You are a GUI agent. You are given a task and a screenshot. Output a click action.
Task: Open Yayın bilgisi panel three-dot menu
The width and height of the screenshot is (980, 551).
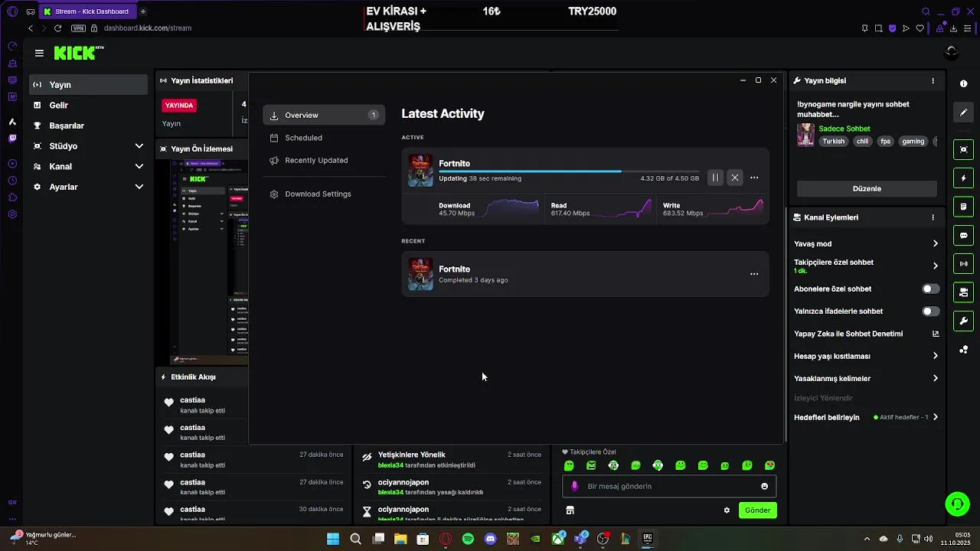[x=933, y=80]
